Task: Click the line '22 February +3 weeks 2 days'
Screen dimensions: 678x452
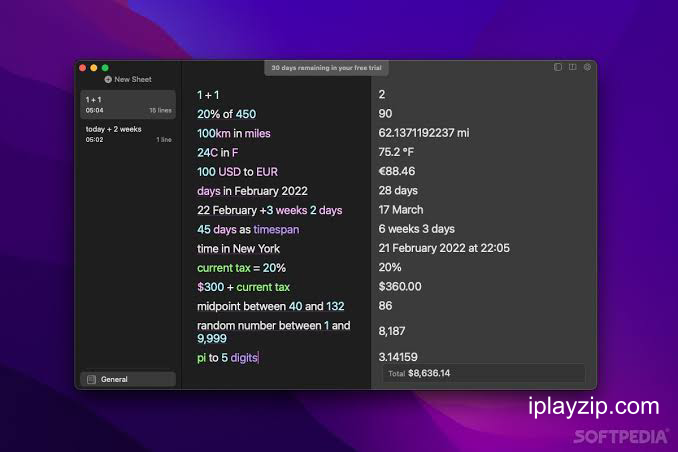Action: coord(269,210)
